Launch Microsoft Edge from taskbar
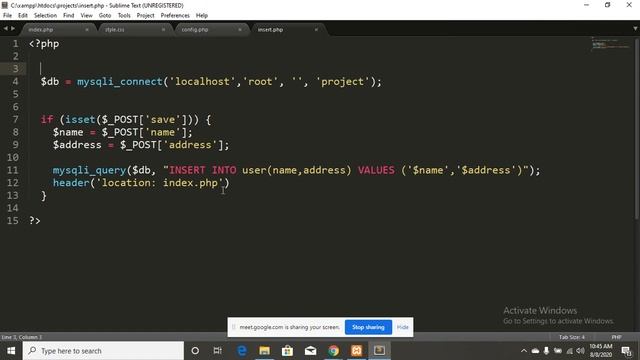This screenshot has height=360, width=640. coord(242,351)
